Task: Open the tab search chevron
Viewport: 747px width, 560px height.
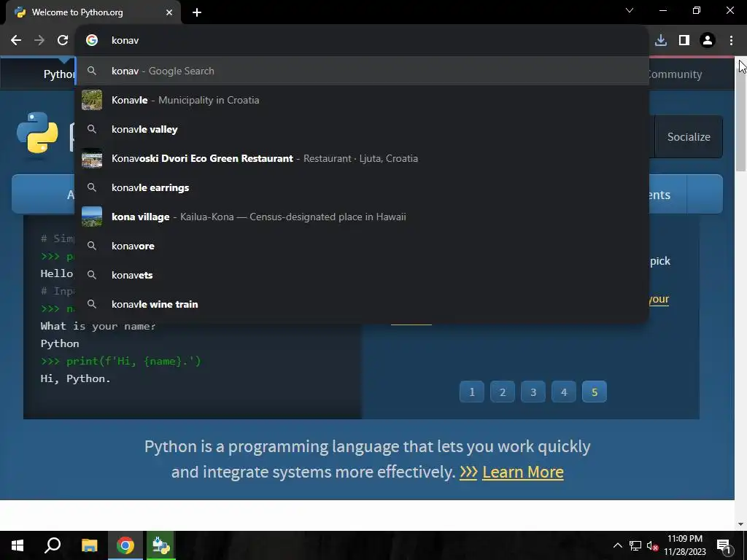Action: 630,10
